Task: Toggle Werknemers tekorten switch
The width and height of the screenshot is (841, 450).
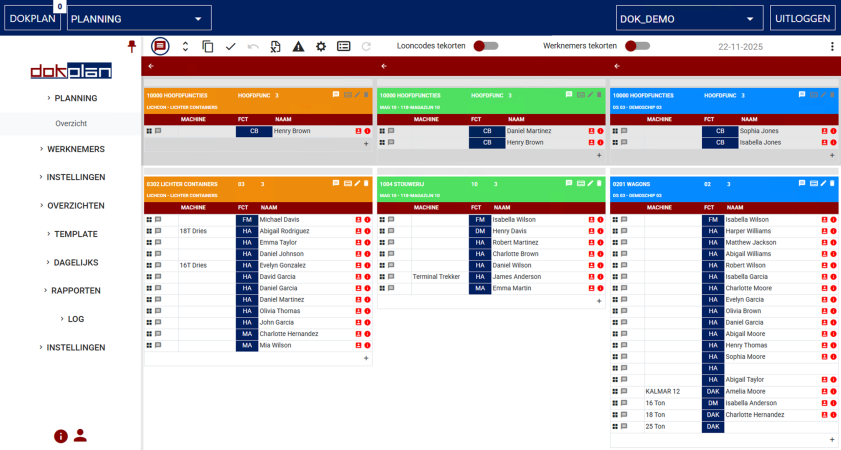Action: click(x=638, y=46)
